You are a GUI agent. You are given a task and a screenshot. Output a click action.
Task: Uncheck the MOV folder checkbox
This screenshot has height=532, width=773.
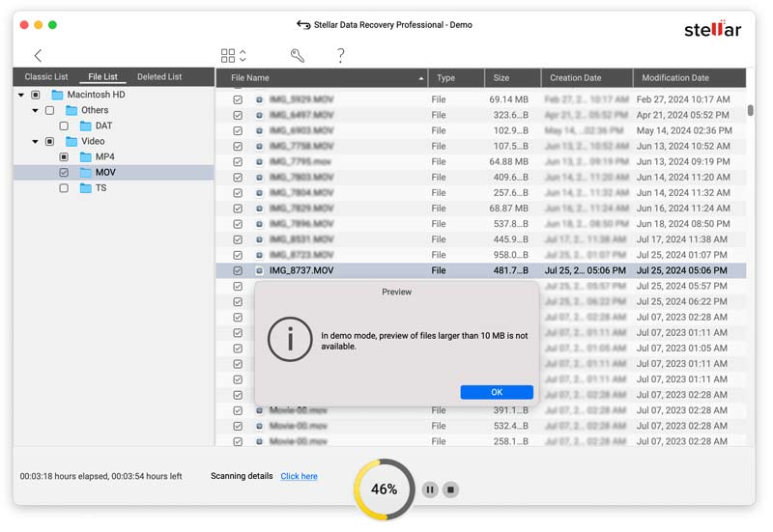point(64,173)
